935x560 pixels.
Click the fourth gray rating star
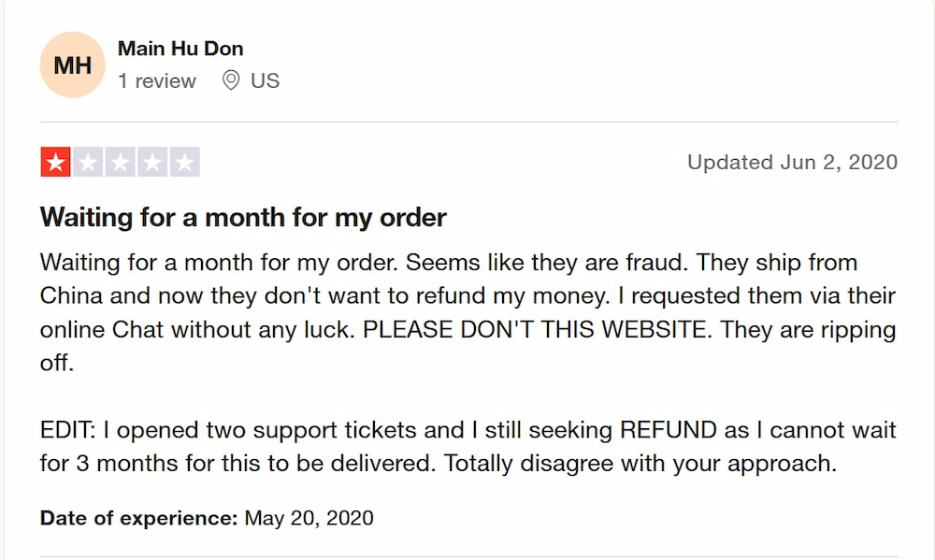click(x=152, y=163)
